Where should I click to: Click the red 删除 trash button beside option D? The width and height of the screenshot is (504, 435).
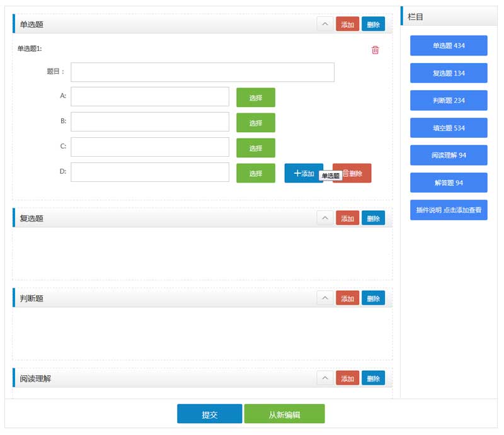coord(357,173)
